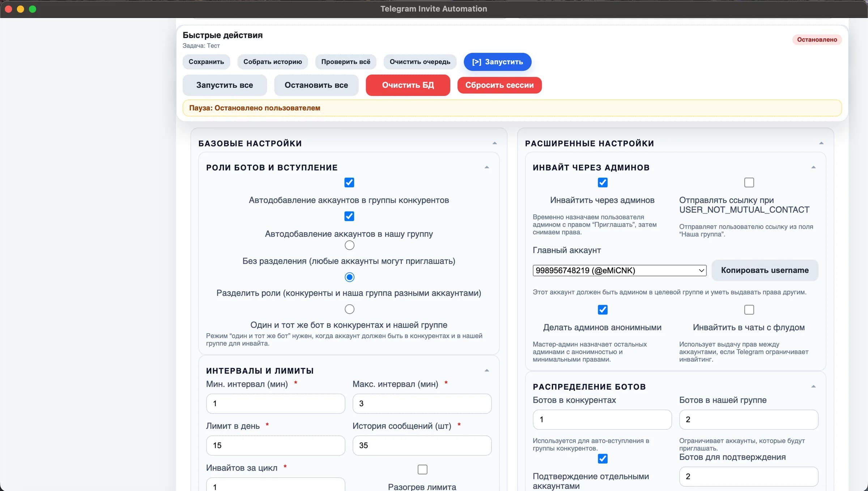Focus the История сообщений field
The image size is (868, 491).
[x=422, y=445]
